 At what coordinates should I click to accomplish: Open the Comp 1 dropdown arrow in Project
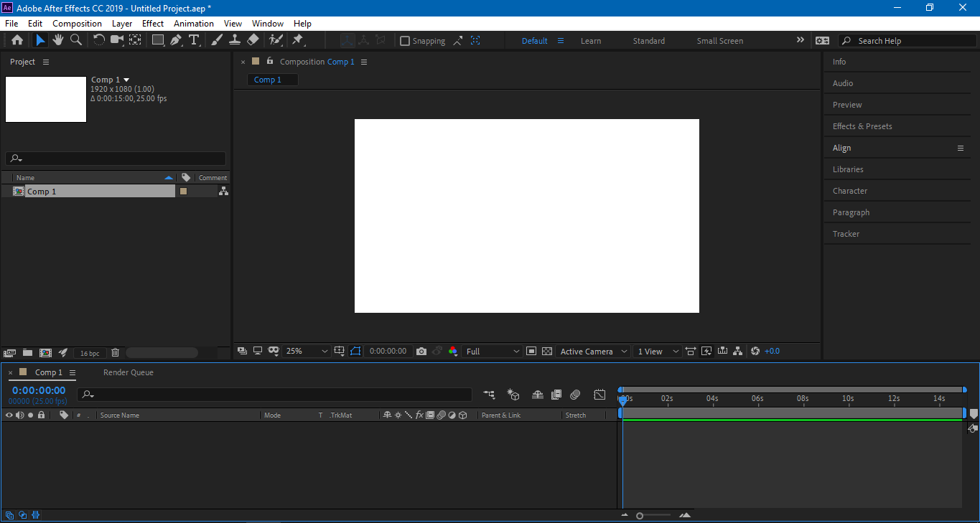tap(126, 80)
